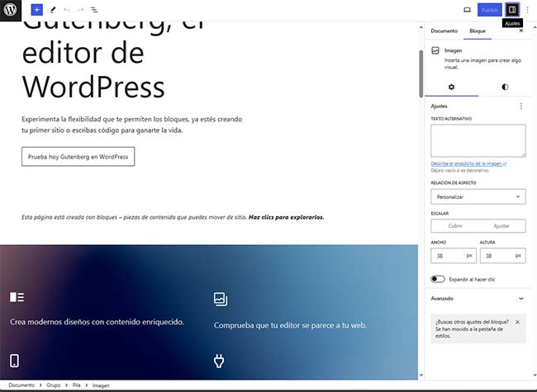Screen dimensions: 537x392
Task: Click 'Haz clics para explorarlos' bold text
Action: click(x=287, y=217)
